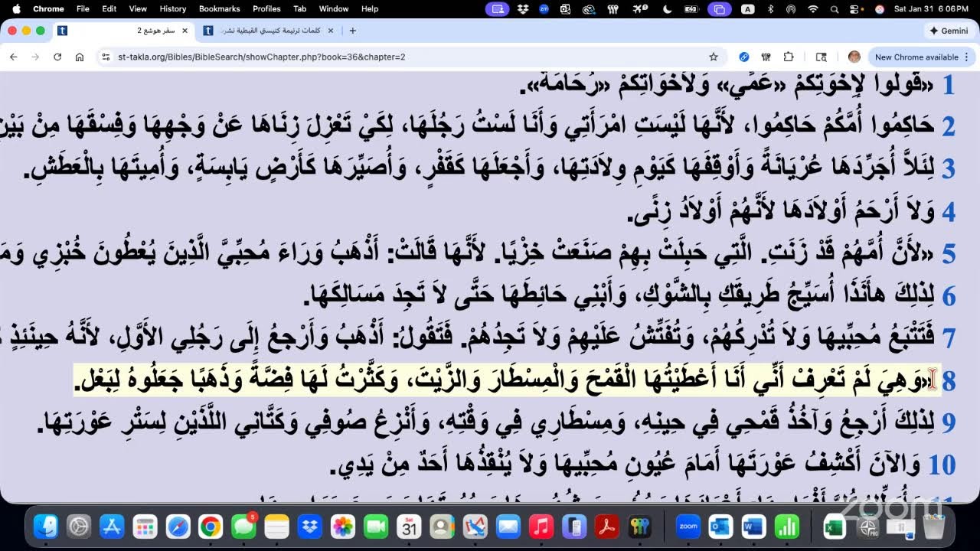Bookmark this page with the star
Screen dimensions: 980x551
714,57
